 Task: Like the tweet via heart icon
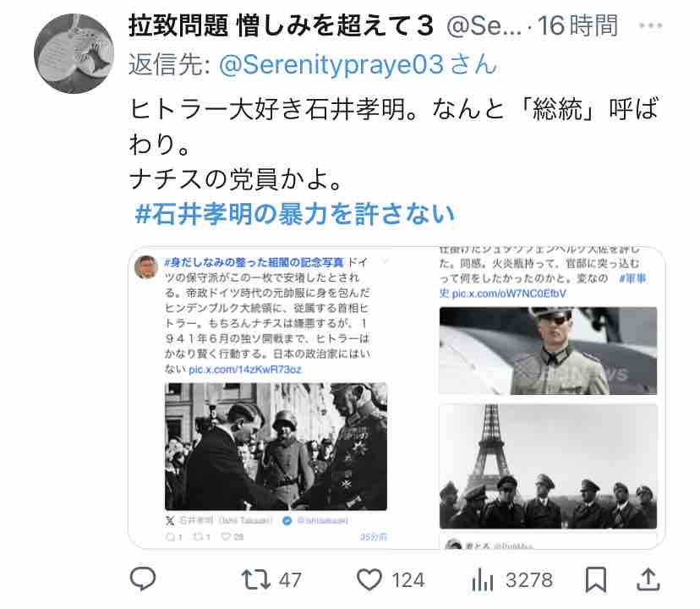(x=369, y=579)
